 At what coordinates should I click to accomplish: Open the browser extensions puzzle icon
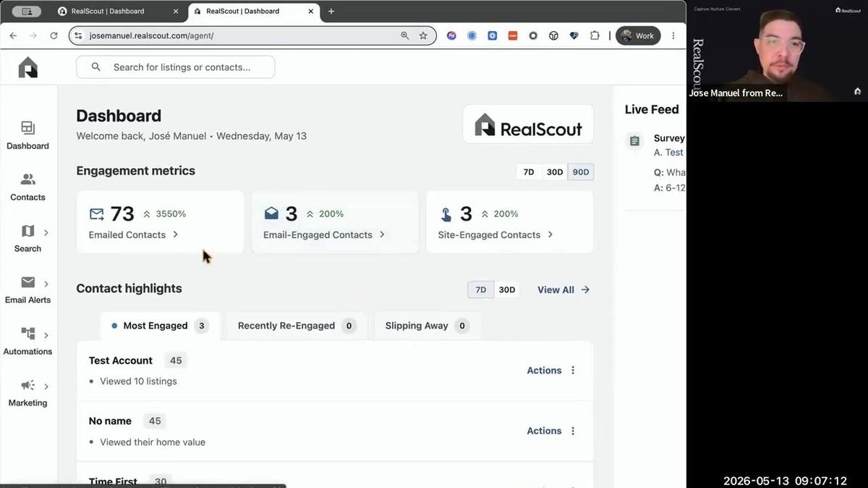point(595,35)
